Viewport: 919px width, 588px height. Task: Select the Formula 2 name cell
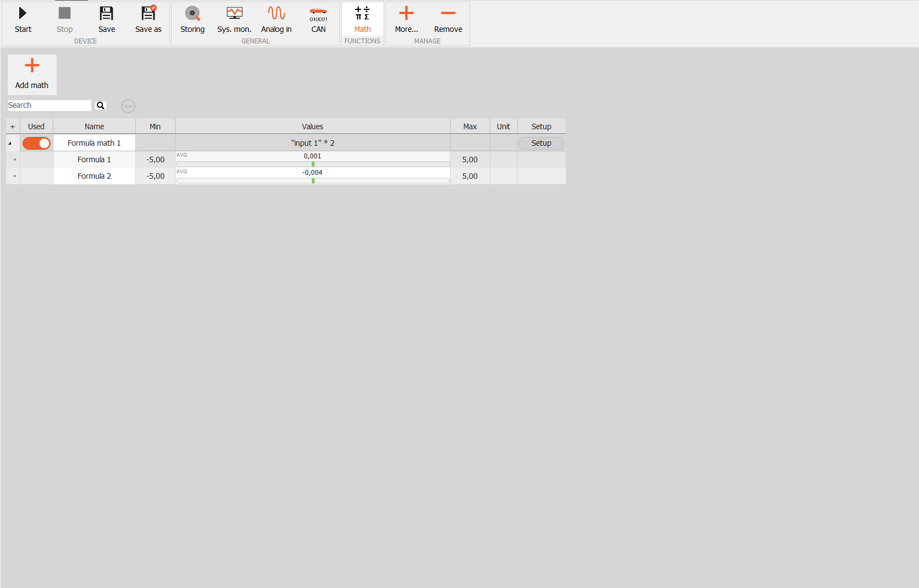(94, 176)
